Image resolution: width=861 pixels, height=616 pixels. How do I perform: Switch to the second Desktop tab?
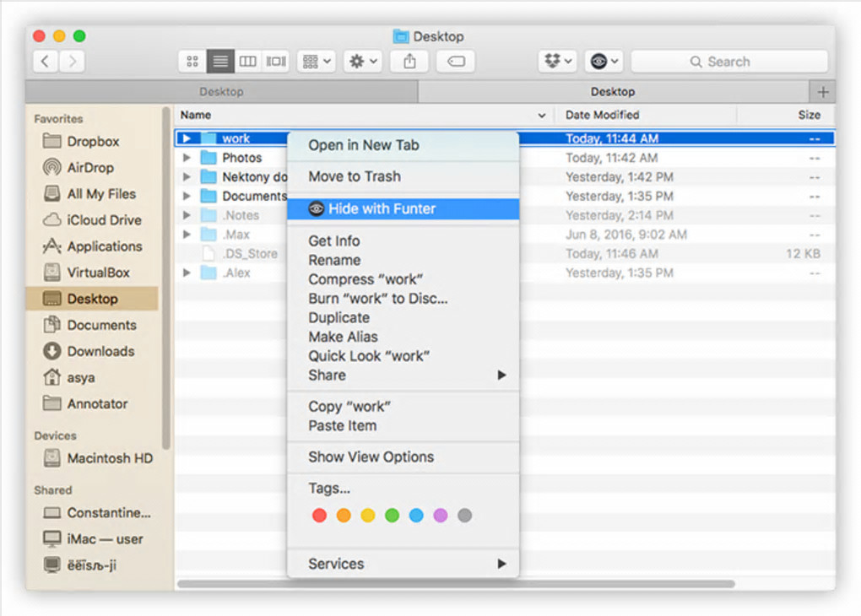614,92
